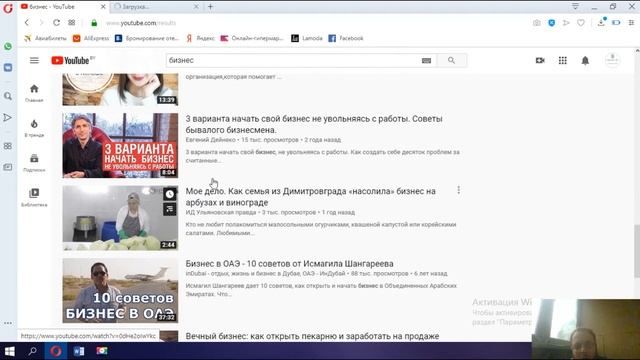The width and height of the screenshot is (640, 360).
Task: Open the Opera easy setup icon
Action: pos(631,23)
